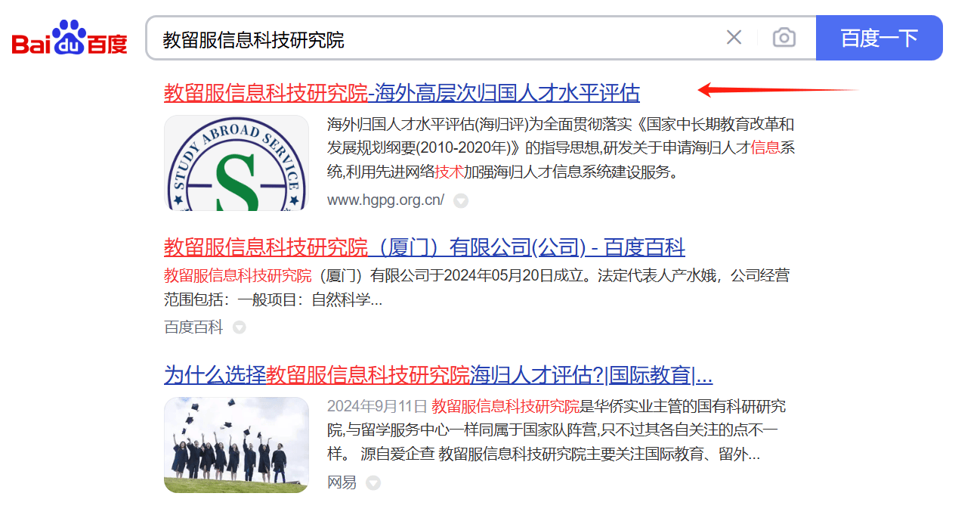Click the graduation caps photo thumbnail
Viewport: 980px width, 518px height.
pos(236,445)
